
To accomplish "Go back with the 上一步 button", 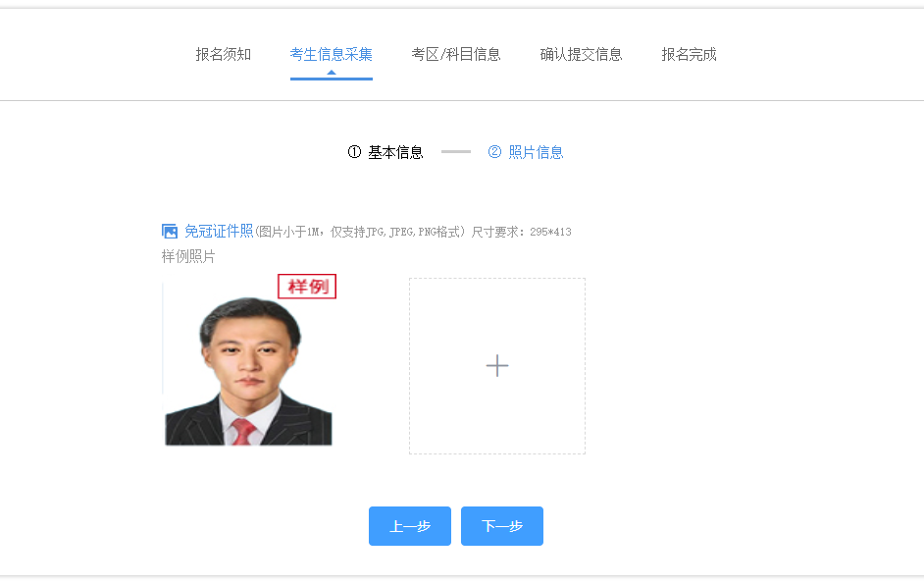I will tap(410, 526).
